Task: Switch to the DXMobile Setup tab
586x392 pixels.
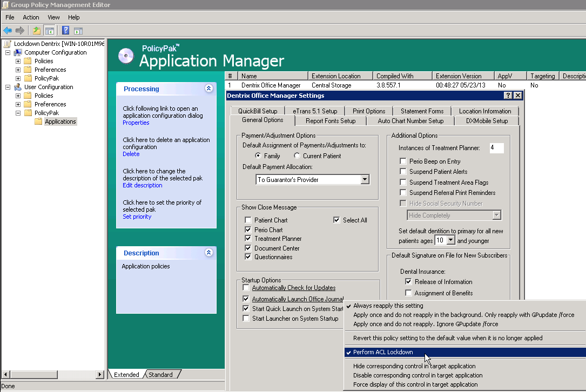Action: point(487,121)
